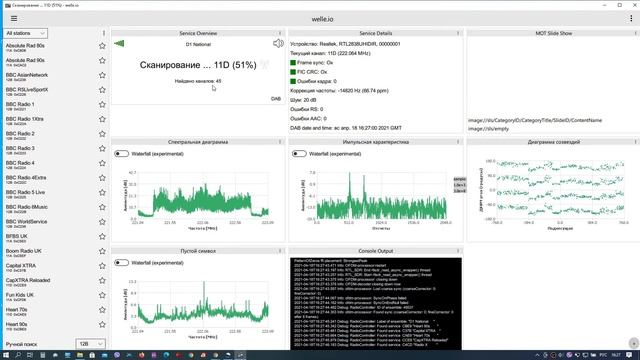This screenshot has height=360, width=640.
Task: Star the BBC Radio 6Music station
Action: (x=102, y=208)
